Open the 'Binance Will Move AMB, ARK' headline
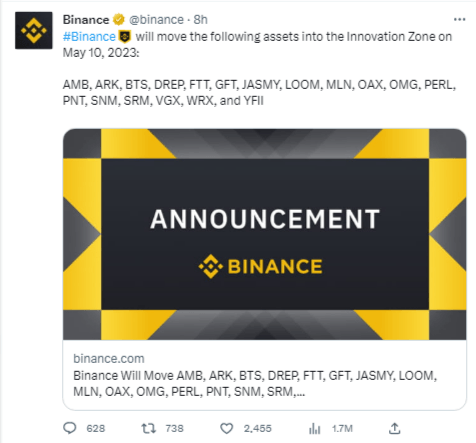 (x=255, y=383)
